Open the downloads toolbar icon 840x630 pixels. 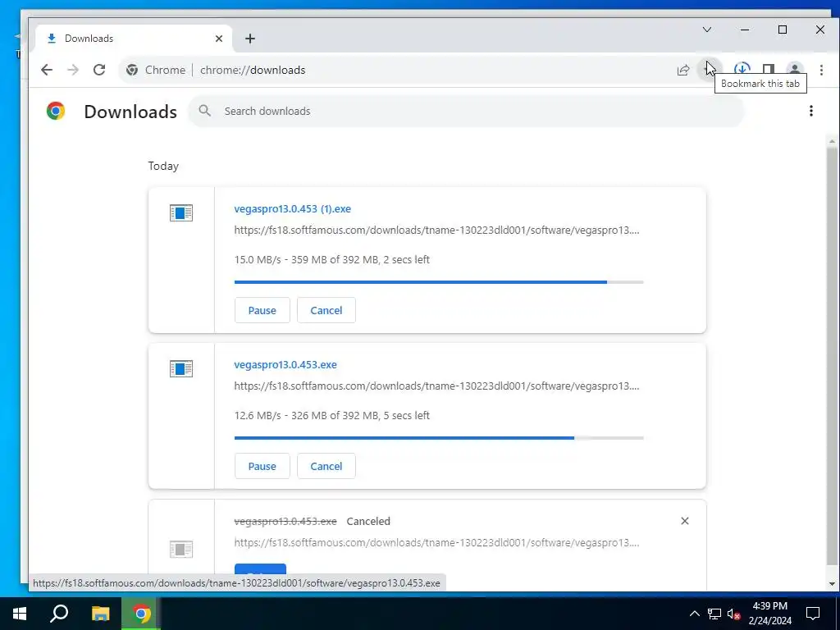[742, 69]
